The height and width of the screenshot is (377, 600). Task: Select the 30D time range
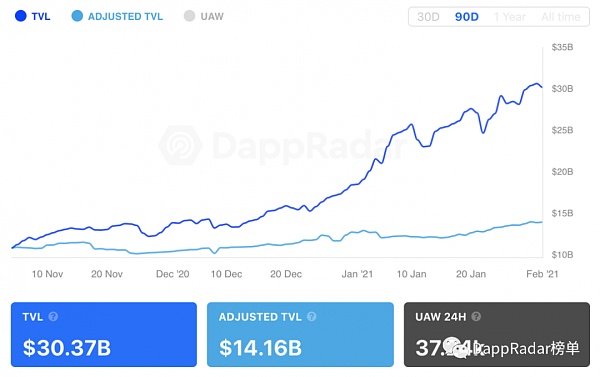(x=428, y=17)
